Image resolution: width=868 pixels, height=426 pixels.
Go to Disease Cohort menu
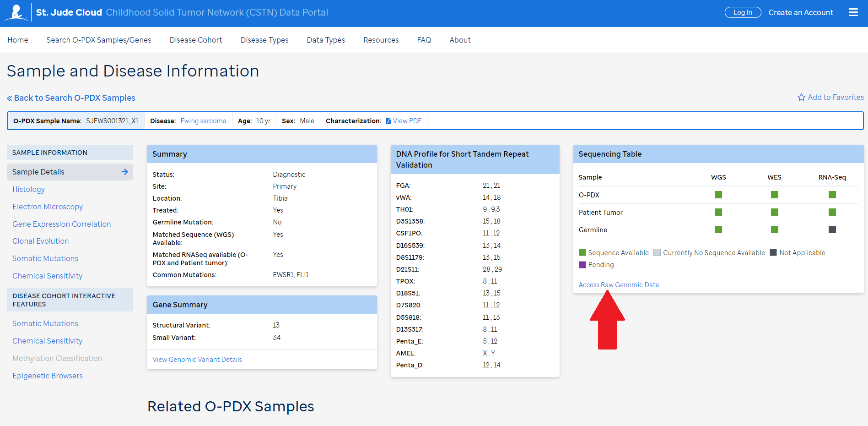[x=196, y=40]
